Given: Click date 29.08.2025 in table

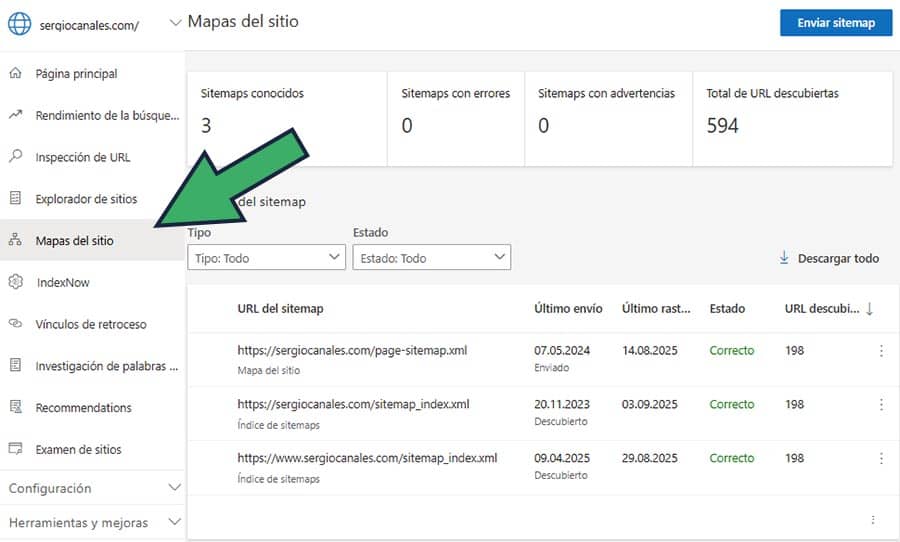Looking at the screenshot, I should pyautogui.click(x=650, y=458).
